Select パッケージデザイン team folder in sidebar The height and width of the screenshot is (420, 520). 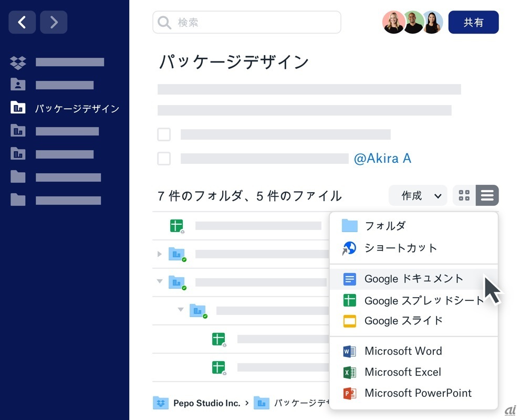click(x=65, y=108)
